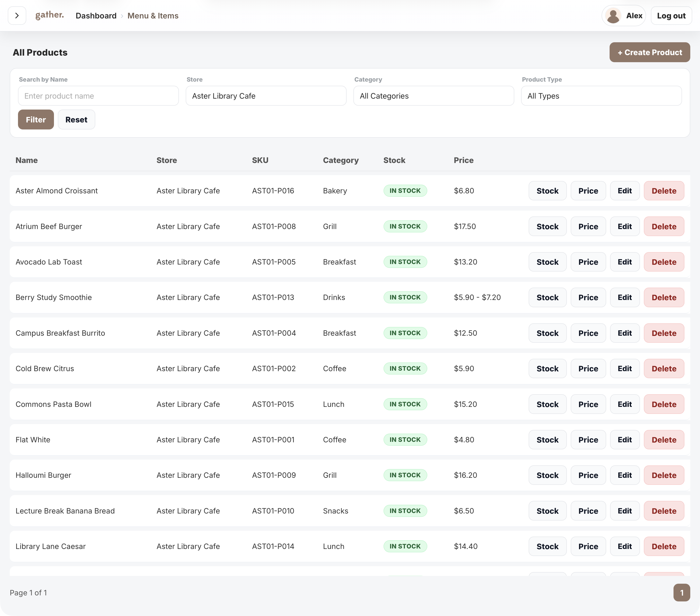The width and height of the screenshot is (700, 616).
Task: Adjust Stock for Cold Brew Citrus
Action: (547, 369)
